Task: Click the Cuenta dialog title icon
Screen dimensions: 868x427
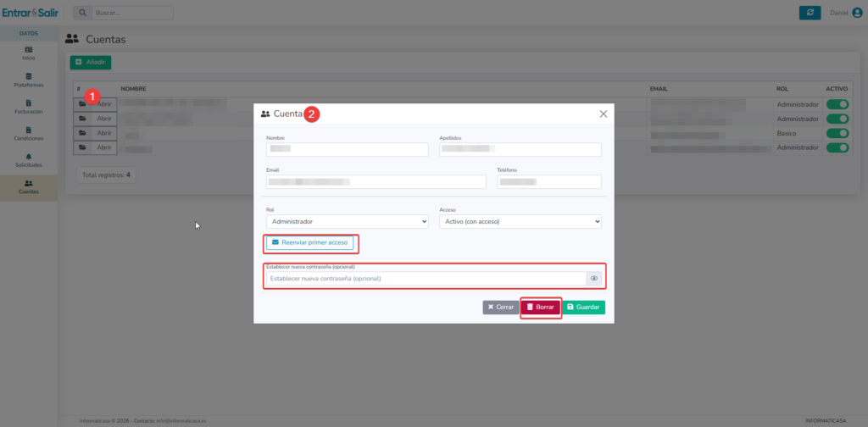Action: coord(265,114)
